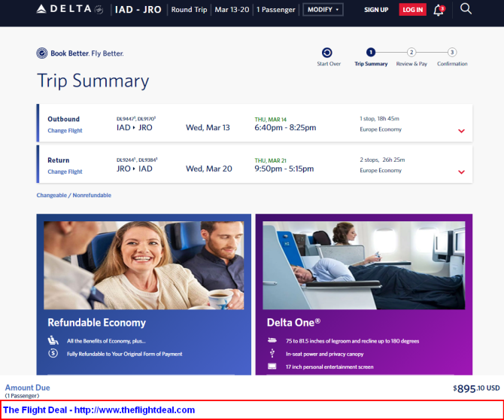Click the SIGN UP link
Viewport: 504px width, 420px height.
pyautogui.click(x=376, y=10)
